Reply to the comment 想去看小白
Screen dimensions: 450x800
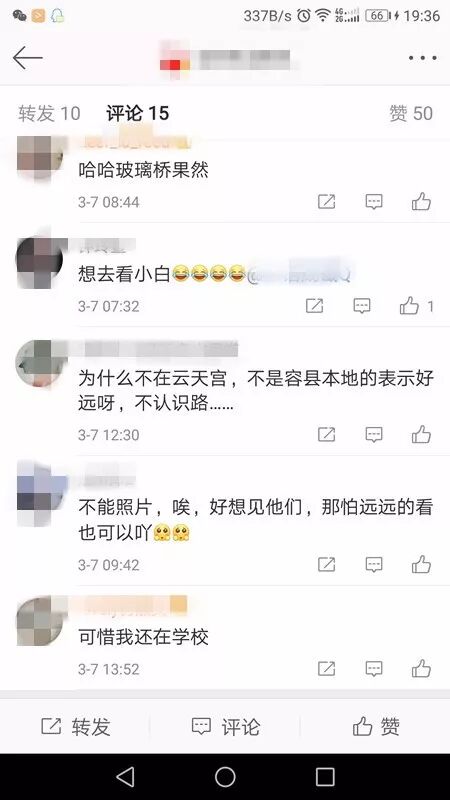coord(362,306)
